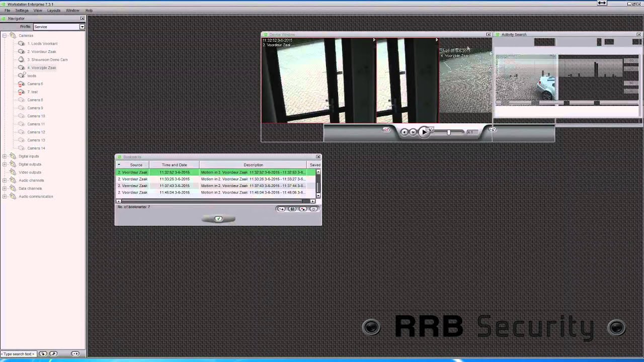
Task: Click the live indicator icon on playback bar
Action: click(386, 130)
